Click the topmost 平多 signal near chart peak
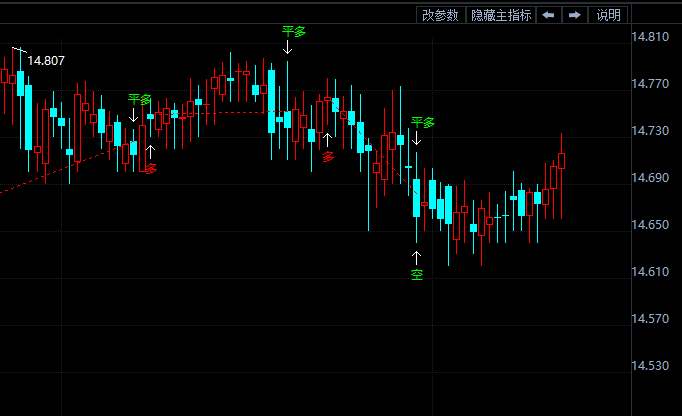The height and width of the screenshot is (416, 682). pos(294,31)
